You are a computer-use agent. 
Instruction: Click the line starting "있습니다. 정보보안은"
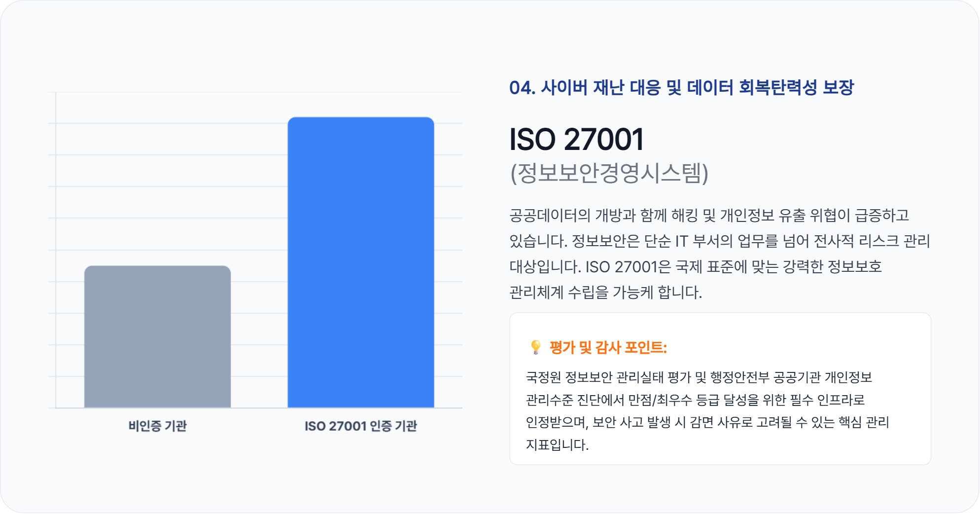click(719, 241)
